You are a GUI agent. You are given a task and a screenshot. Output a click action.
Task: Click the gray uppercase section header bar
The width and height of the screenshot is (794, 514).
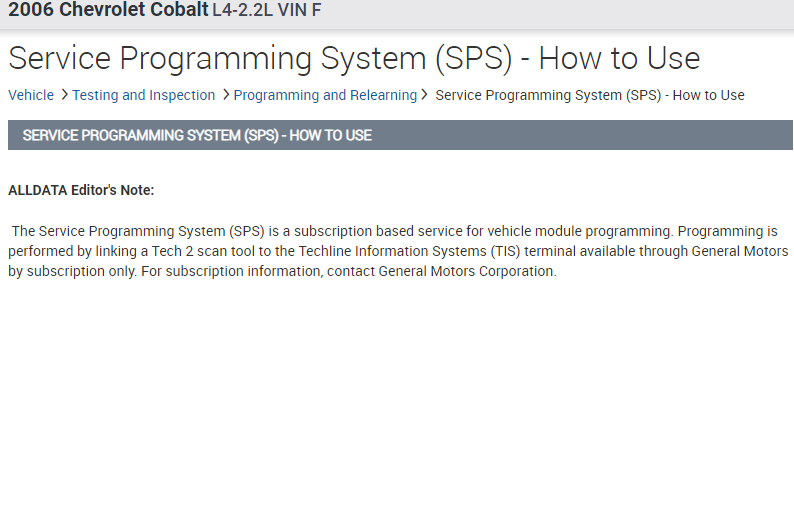(400, 135)
